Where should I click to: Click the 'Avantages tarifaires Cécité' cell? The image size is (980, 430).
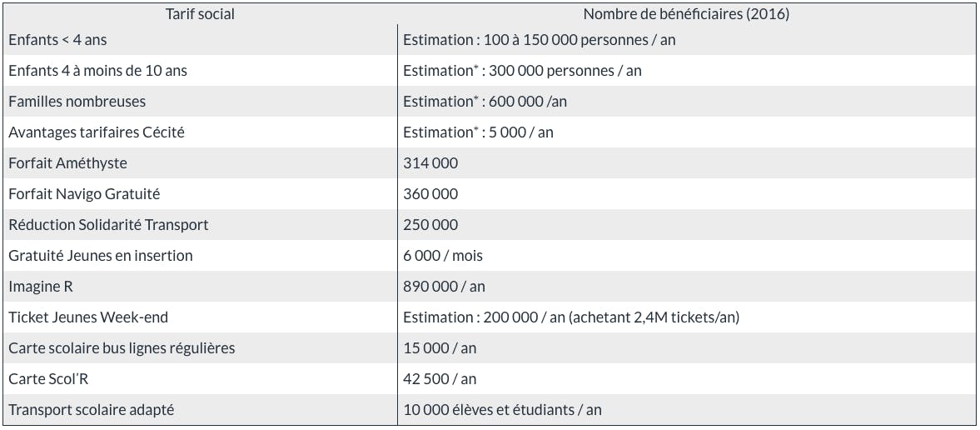pos(200,132)
